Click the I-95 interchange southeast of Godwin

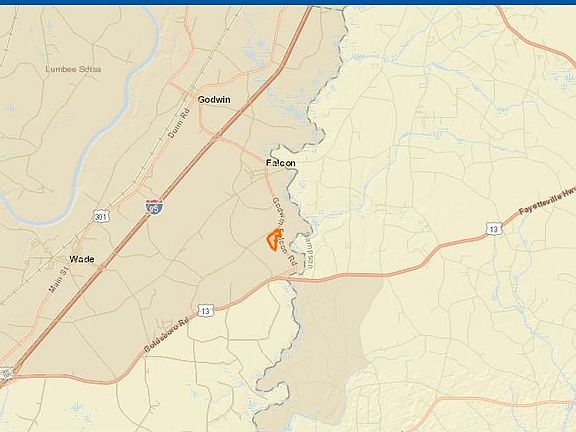(218, 137)
